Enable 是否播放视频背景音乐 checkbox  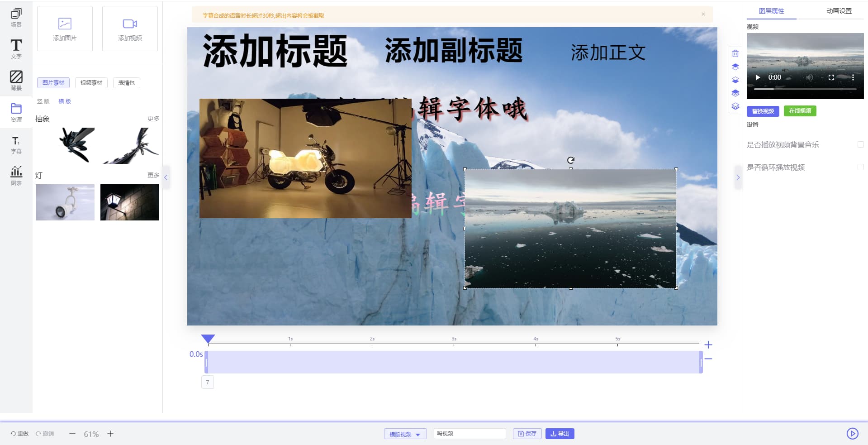click(x=860, y=144)
